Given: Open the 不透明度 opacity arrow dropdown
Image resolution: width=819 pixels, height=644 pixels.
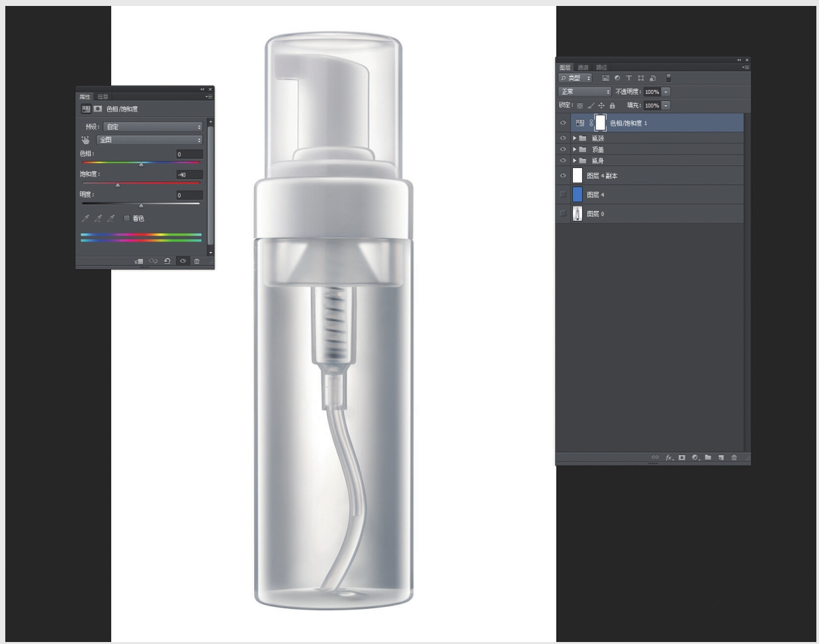Looking at the screenshot, I should [666, 92].
